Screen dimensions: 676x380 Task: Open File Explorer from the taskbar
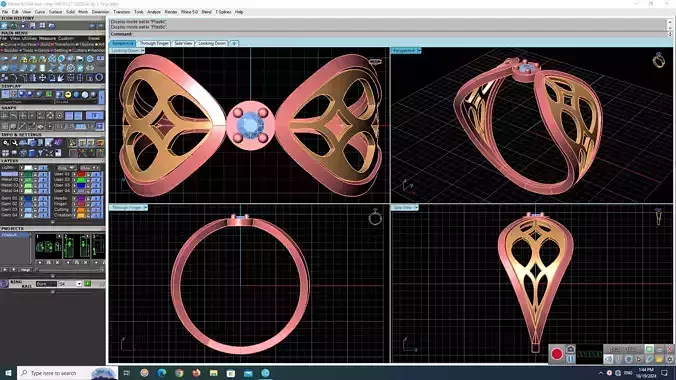coord(213,373)
